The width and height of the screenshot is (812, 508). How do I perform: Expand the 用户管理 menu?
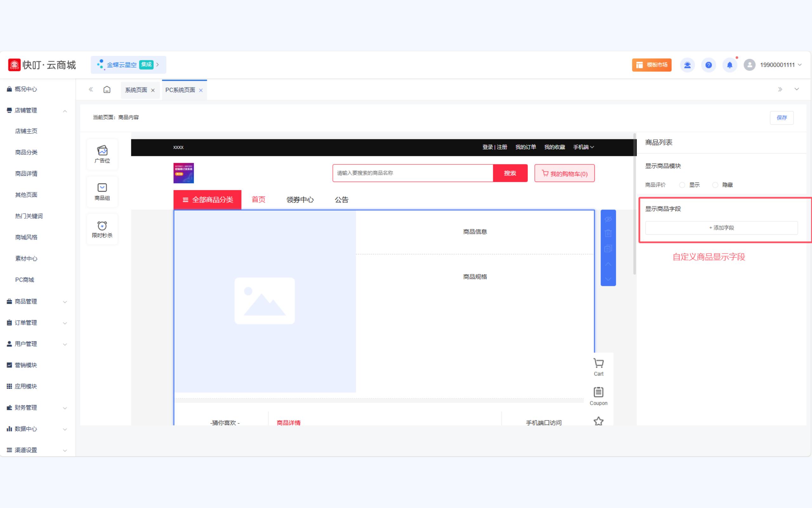point(65,344)
